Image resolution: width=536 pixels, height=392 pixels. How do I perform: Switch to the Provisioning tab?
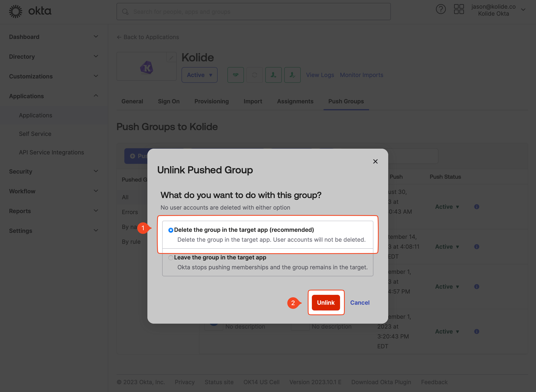pyautogui.click(x=212, y=101)
